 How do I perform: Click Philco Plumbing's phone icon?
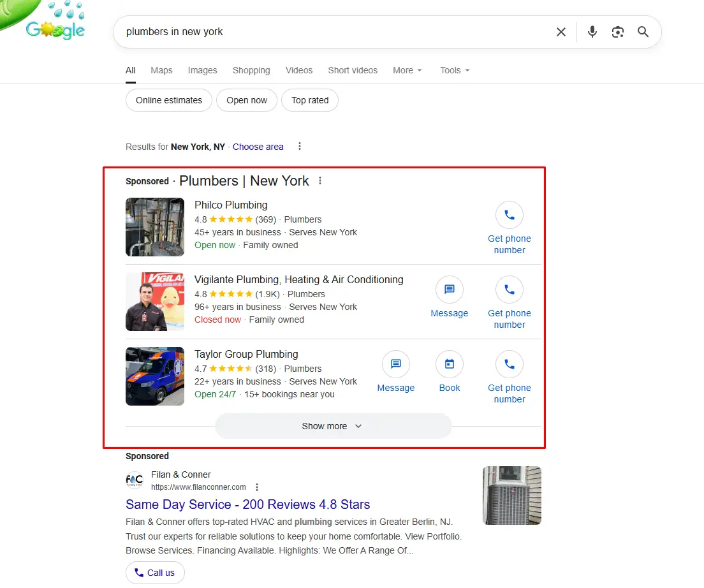tap(509, 215)
